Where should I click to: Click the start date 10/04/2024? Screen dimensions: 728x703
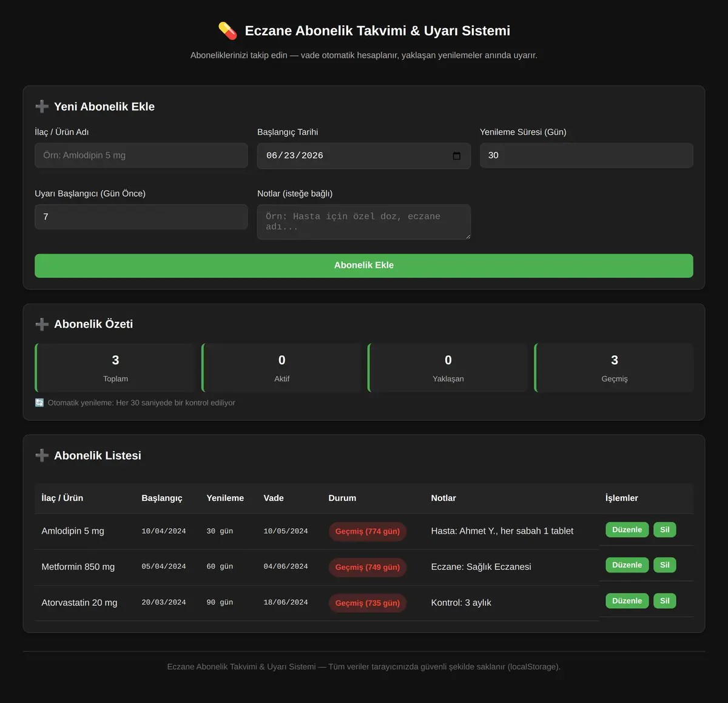click(x=164, y=531)
